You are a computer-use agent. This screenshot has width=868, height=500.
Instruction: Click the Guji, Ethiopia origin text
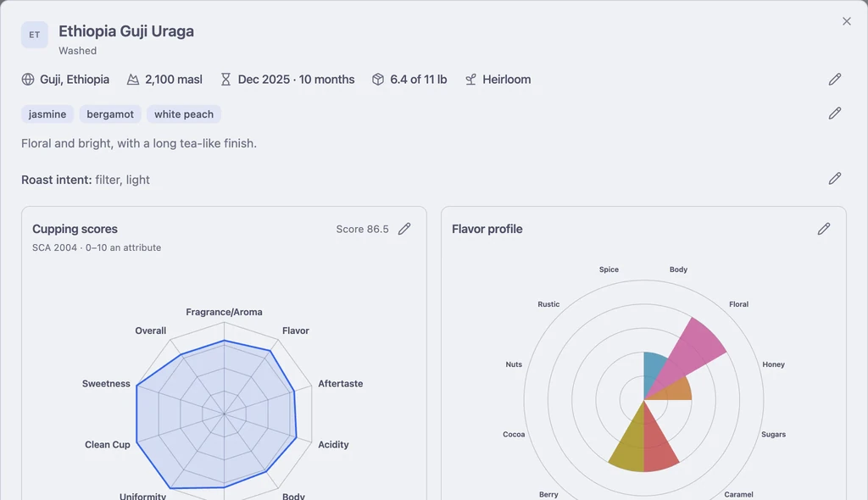tap(75, 79)
